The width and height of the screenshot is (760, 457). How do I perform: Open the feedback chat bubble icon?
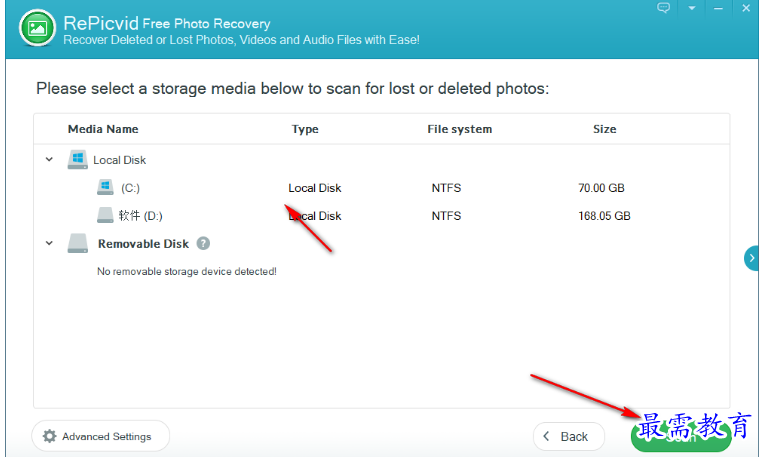point(663,8)
